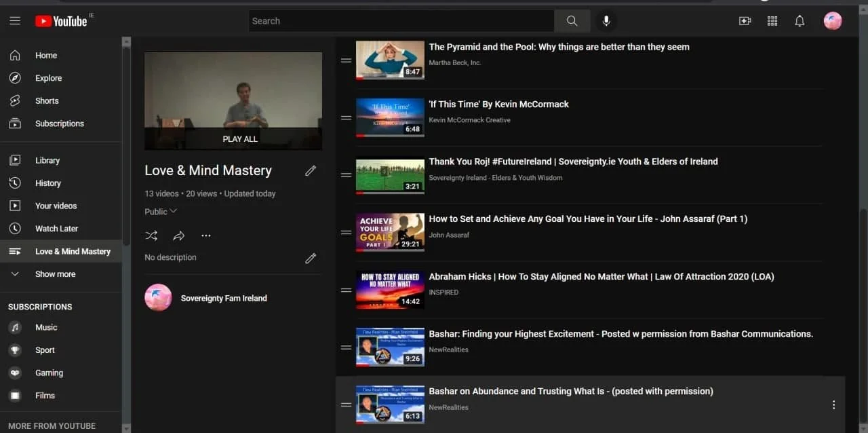The height and width of the screenshot is (433, 868).
Task: Open Bashar on Abundance and Trusting title
Action: tap(571, 392)
